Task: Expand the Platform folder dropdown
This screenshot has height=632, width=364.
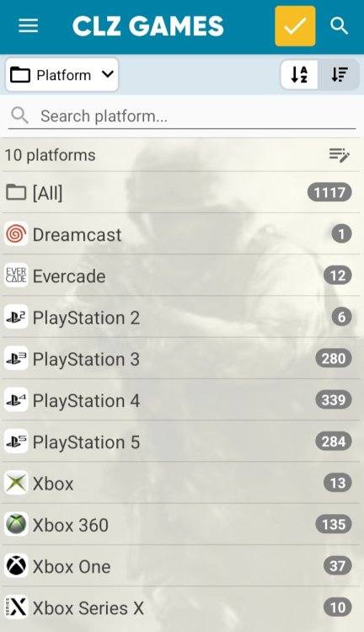Action: [x=62, y=75]
